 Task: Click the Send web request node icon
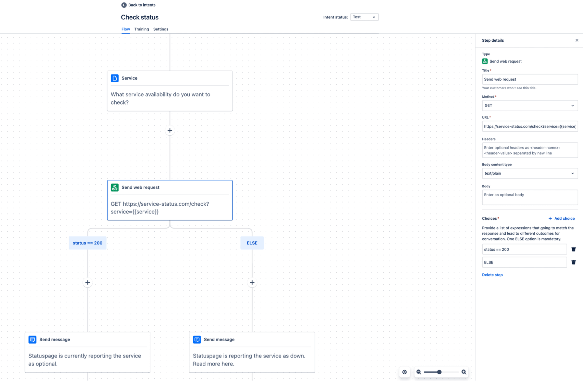point(114,188)
